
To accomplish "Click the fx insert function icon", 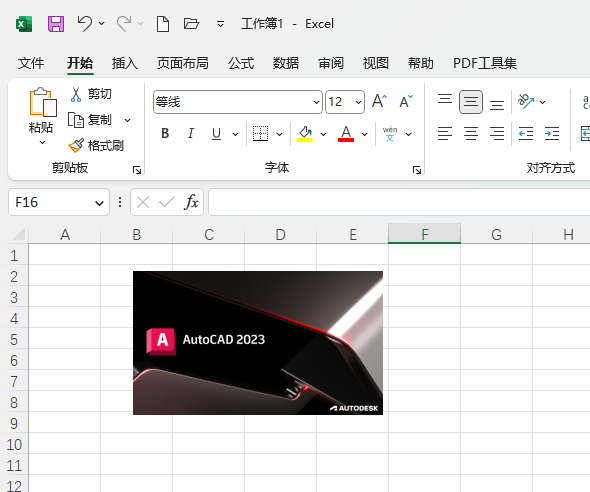I will pyautogui.click(x=191, y=202).
